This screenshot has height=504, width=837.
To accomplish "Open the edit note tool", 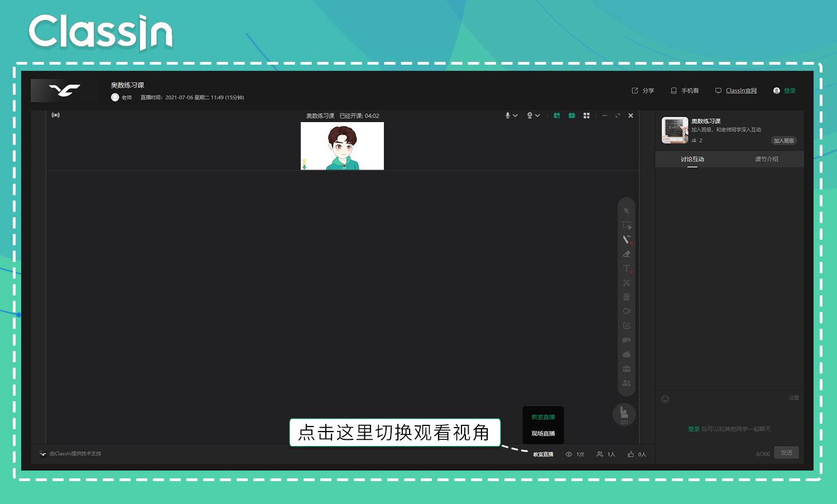I will (627, 326).
